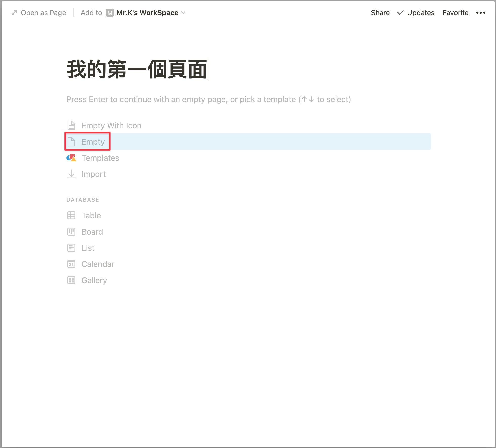Click the Table database icon
Screen dimensions: 496x448
pos(71,215)
